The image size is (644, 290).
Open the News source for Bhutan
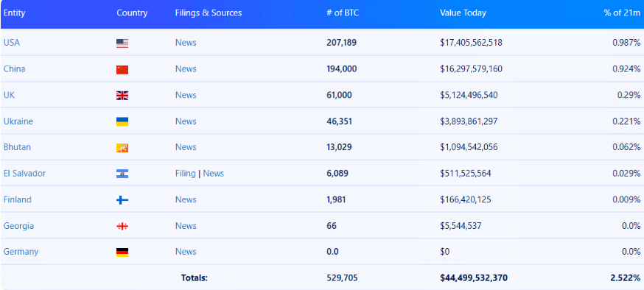click(186, 147)
